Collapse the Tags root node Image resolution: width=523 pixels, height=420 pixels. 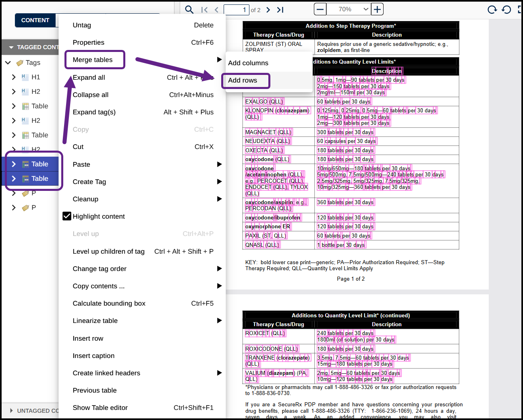pyautogui.click(x=8, y=63)
